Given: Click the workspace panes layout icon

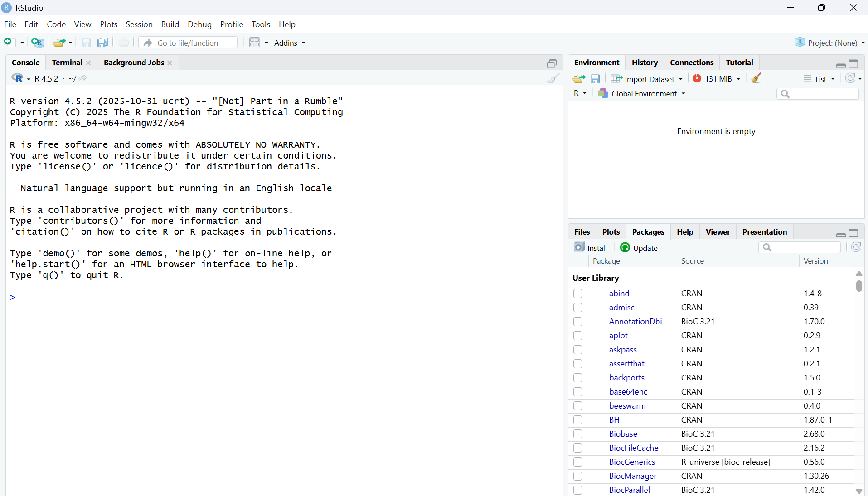Looking at the screenshot, I should (x=255, y=43).
